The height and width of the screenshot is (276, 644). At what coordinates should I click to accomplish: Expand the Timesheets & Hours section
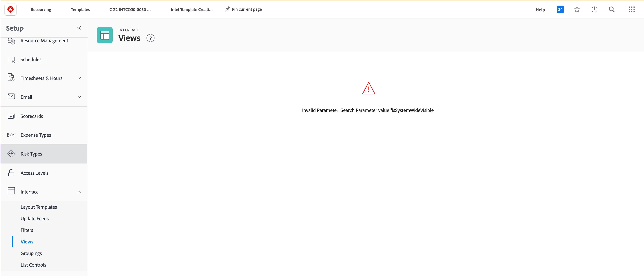pos(79,78)
